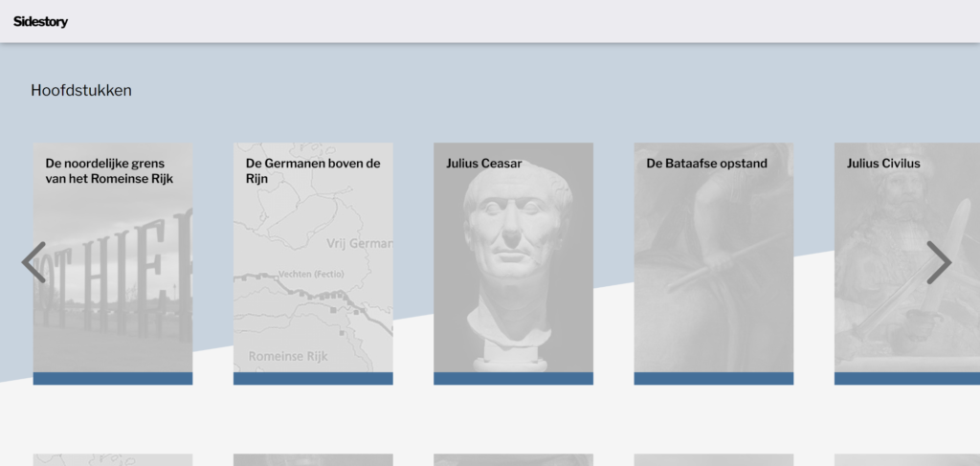Image resolution: width=980 pixels, height=466 pixels.
Task: Open 'De Germanen boven de Rijn' title
Action: [307, 170]
